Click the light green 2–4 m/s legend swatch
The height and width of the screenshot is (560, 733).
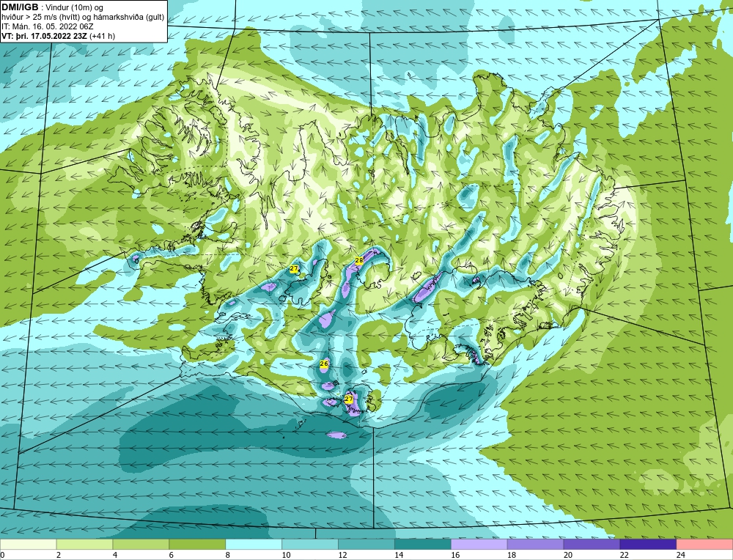tap(84, 544)
